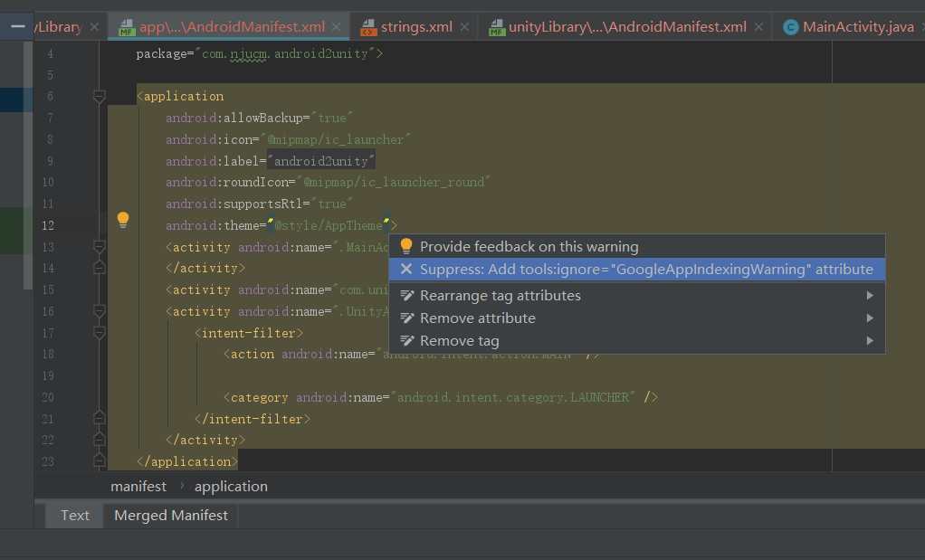Click pencil icon beside Remove tag
Viewport: 925px width, 560px height.
[x=407, y=341]
